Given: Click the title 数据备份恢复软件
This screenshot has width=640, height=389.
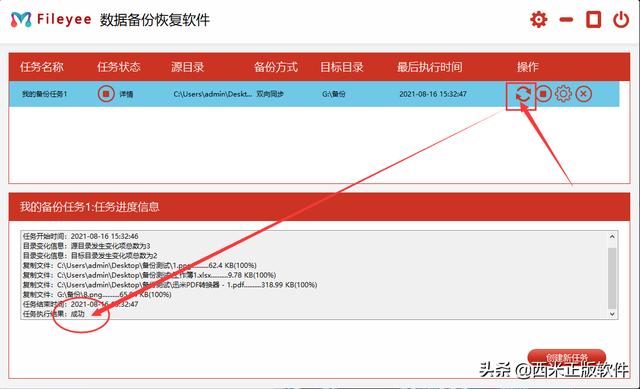Looking at the screenshot, I should 155,20.
